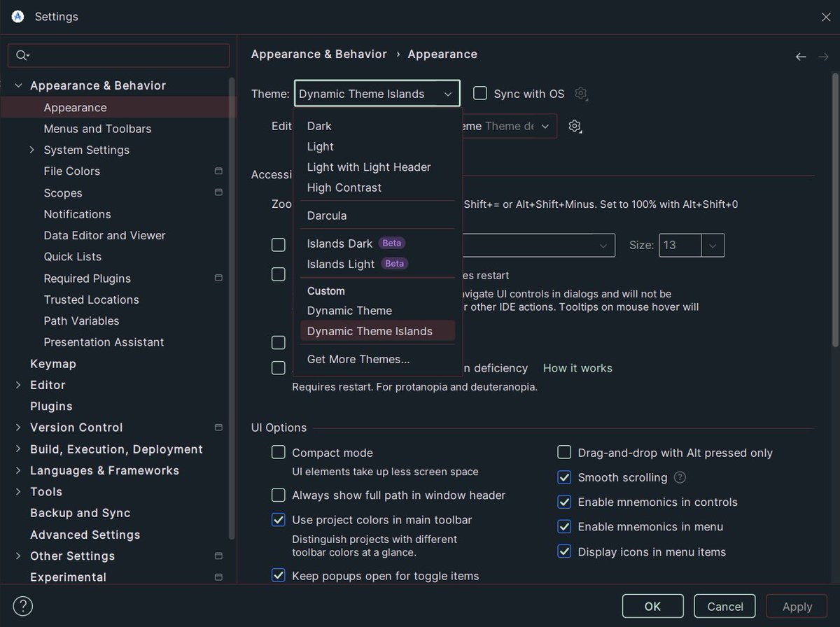The height and width of the screenshot is (627, 840).
Task: Expand the Editor section in sidebar
Action: [17, 385]
